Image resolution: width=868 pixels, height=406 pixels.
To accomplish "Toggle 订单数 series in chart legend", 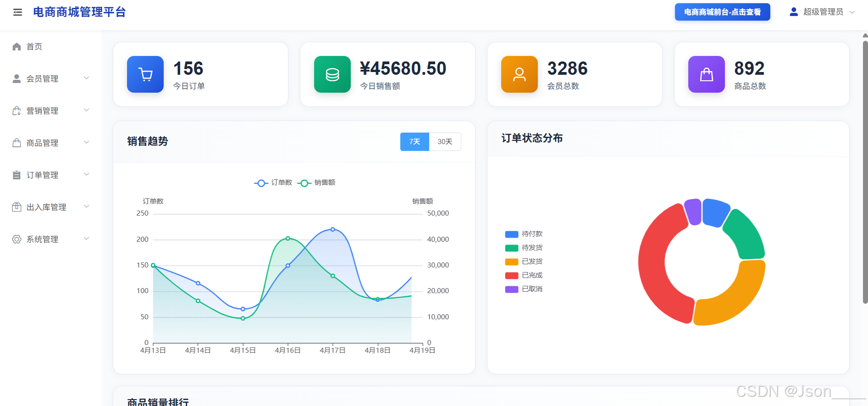I will click(273, 183).
